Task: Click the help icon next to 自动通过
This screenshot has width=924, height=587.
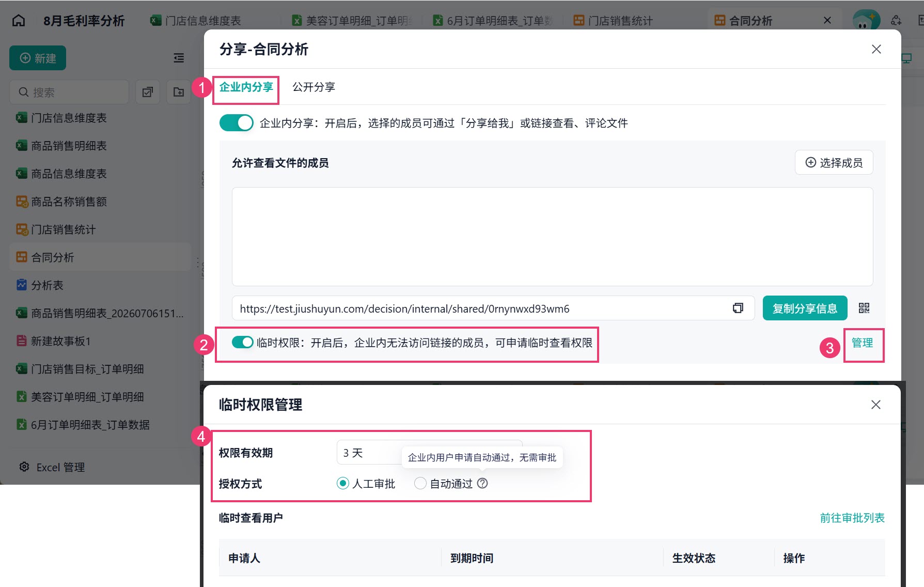Action: pyautogui.click(x=482, y=483)
